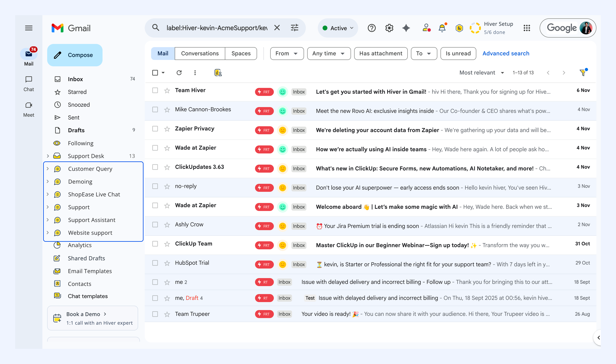
Task: Click the happy sentiment face on Mike Cannon-Brookes email
Action: tap(283, 111)
